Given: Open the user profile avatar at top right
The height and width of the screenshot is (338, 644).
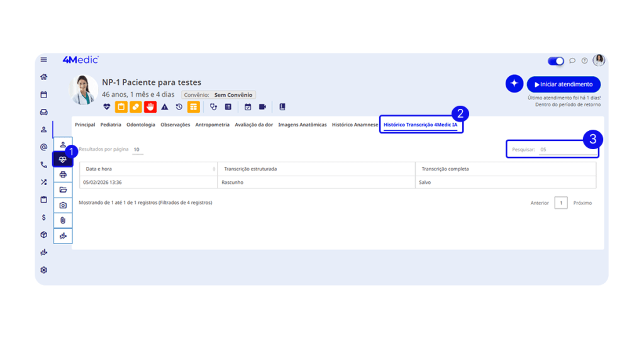Looking at the screenshot, I should pyautogui.click(x=599, y=60).
